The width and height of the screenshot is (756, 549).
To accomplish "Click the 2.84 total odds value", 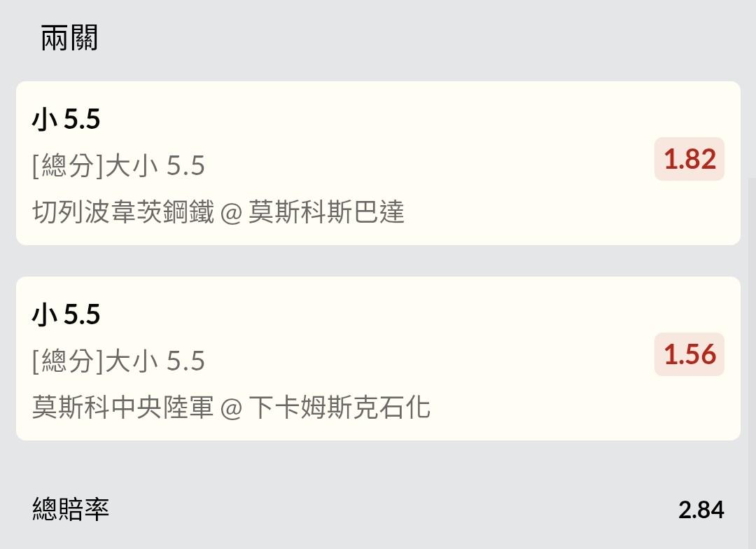I will point(701,510).
